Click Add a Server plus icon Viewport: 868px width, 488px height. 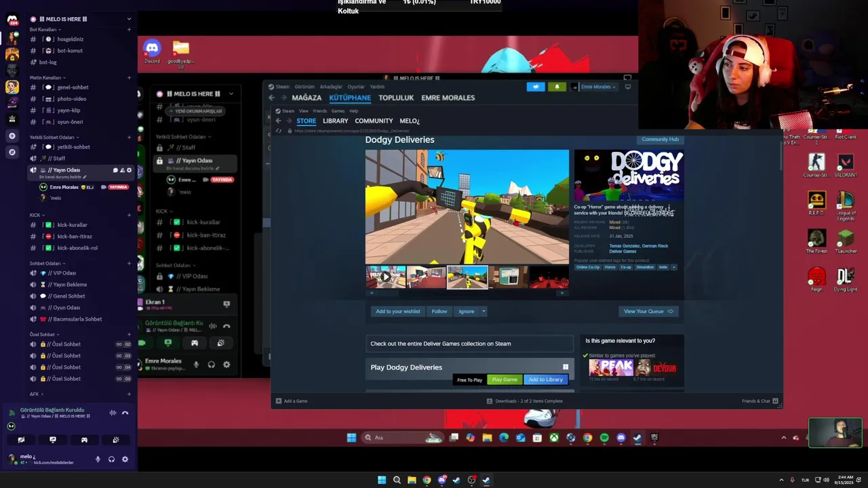tap(12, 136)
